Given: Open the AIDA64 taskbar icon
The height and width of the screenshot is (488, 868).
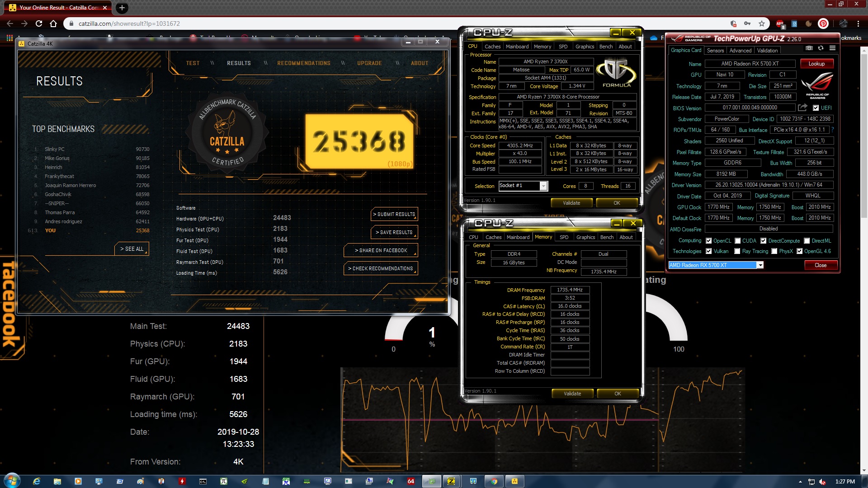Looking at the screenshot, I should (410, 481).
